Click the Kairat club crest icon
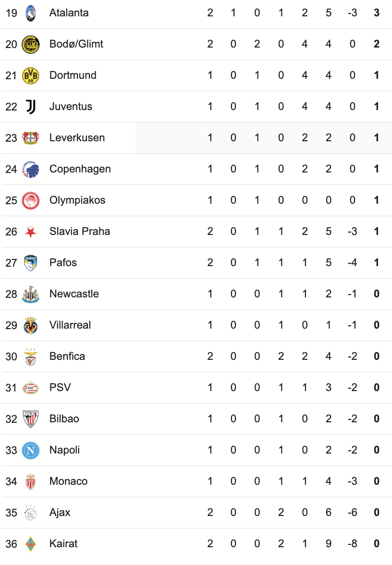 [x=31, y=544]
